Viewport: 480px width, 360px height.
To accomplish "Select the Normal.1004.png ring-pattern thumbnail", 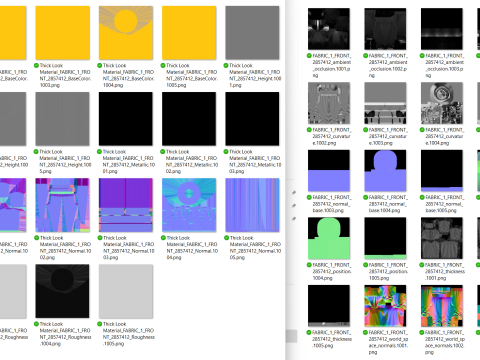I will click(189, 205).
